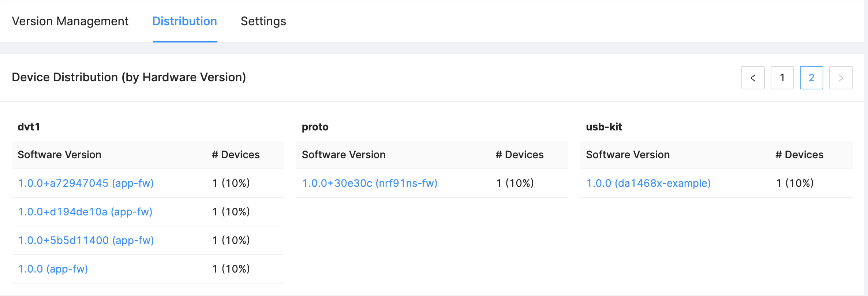The image size is (868, 296).
Task: Click the proto hardware version heading
Action: click(315, 127)
